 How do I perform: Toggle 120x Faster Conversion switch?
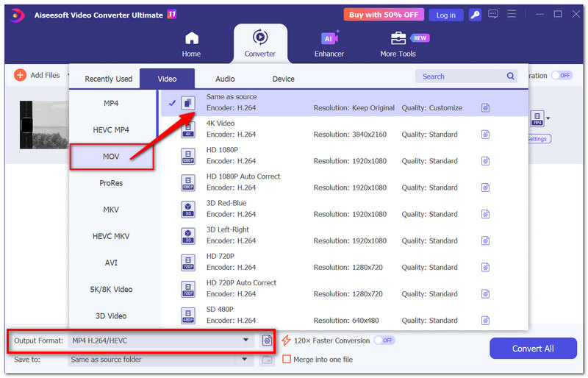point(384,340)
